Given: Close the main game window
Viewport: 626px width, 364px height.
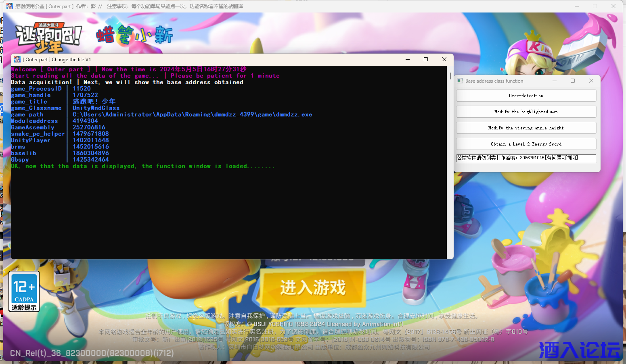Looking at the screenshot, I should (x=613, y=6).
